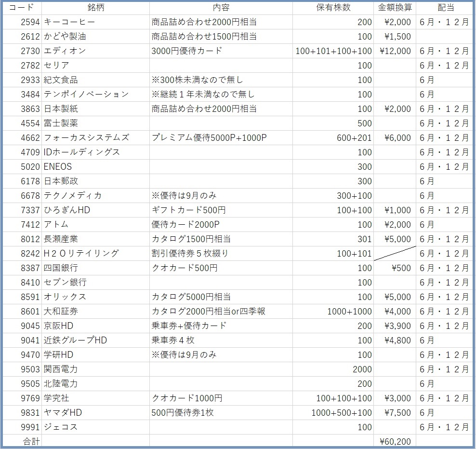Click the code 2730 cell for エディオン
The image size is (476, 449).
[22, 51]
